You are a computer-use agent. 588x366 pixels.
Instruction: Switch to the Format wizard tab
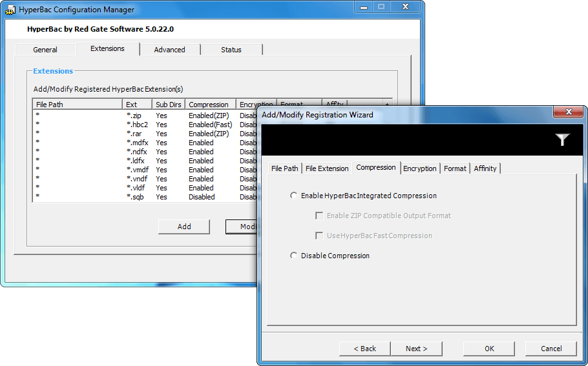(455, 168)
